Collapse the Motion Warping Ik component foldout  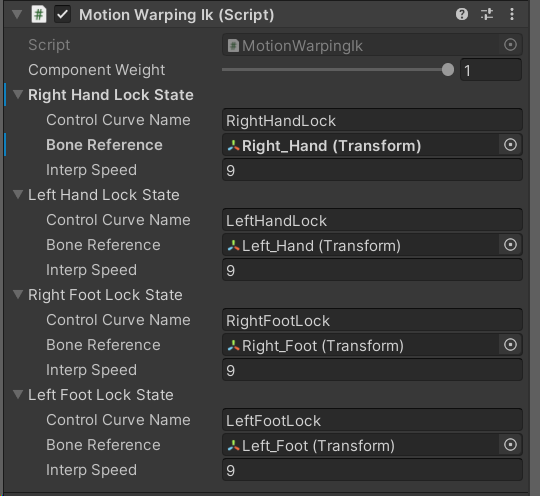pos(17,15)
